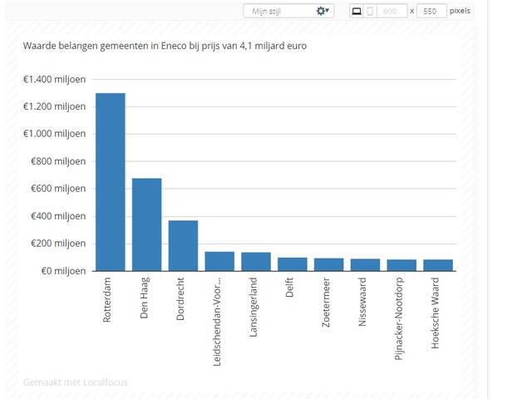Select the desktop laptop view icon
Screen dimensions: 532x399
[357, 11]
